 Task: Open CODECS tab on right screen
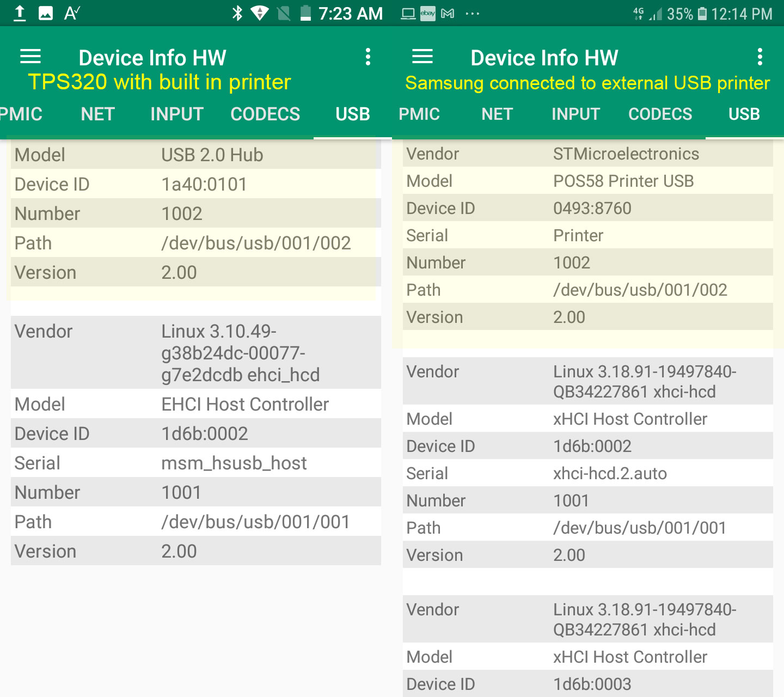[660, 114]
